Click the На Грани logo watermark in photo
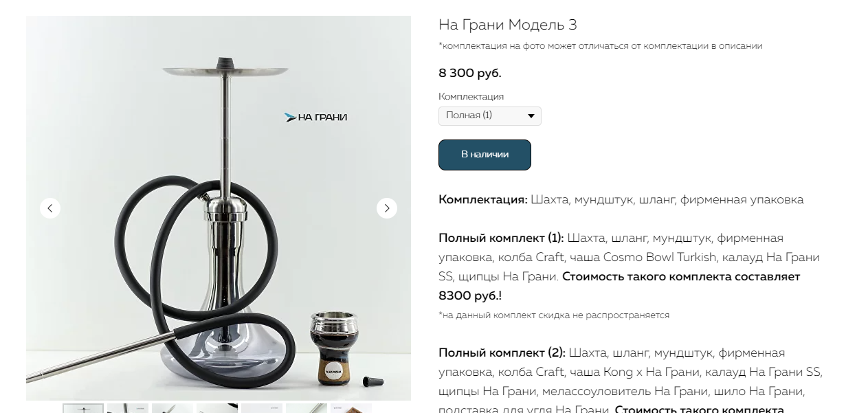The width and height of the screenshot is (868, 413). [315, 118]
